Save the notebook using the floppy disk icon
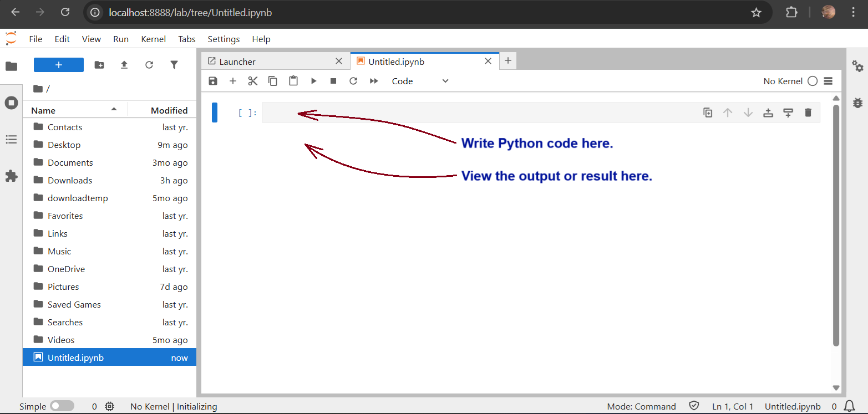The width and height of the screenshot is (868, 414). click(x=213, y=81)
